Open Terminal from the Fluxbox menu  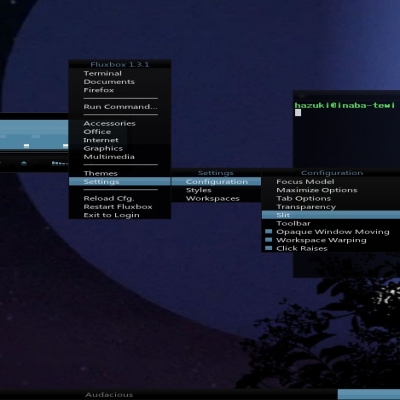(x=120, y=73)
